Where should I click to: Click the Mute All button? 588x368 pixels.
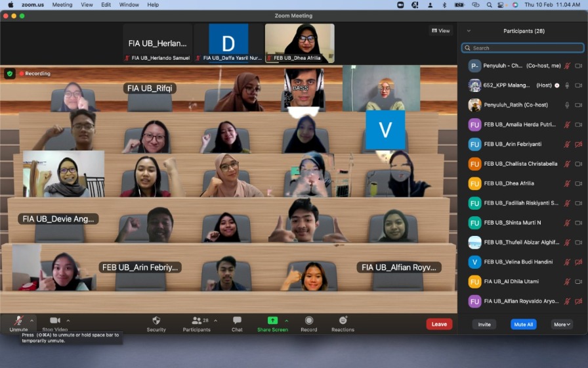522,324
